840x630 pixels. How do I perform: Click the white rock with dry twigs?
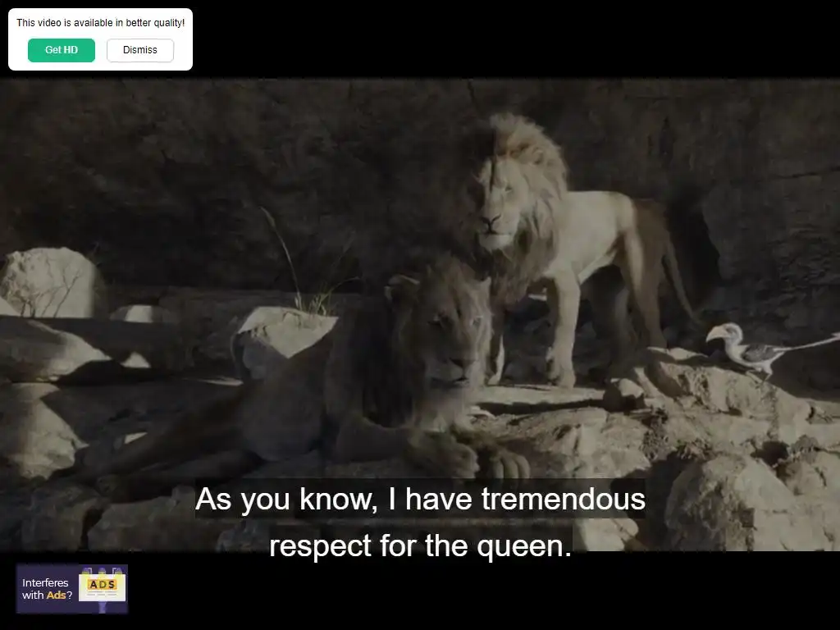[x=49, y=282]
